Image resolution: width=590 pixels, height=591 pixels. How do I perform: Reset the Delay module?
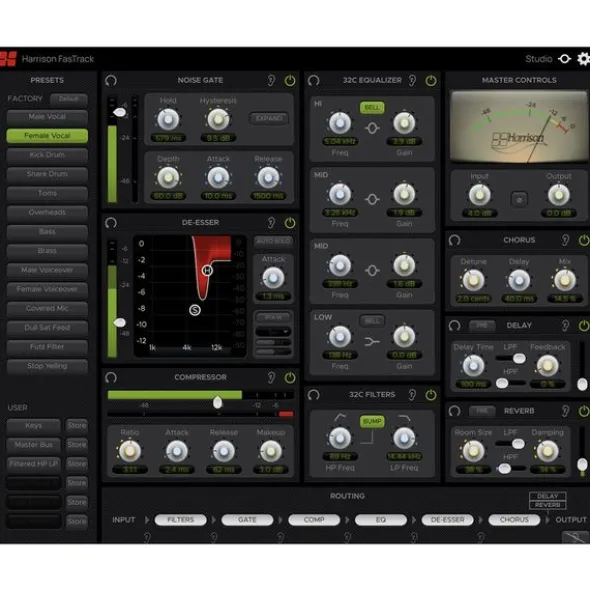coord(455,326)
